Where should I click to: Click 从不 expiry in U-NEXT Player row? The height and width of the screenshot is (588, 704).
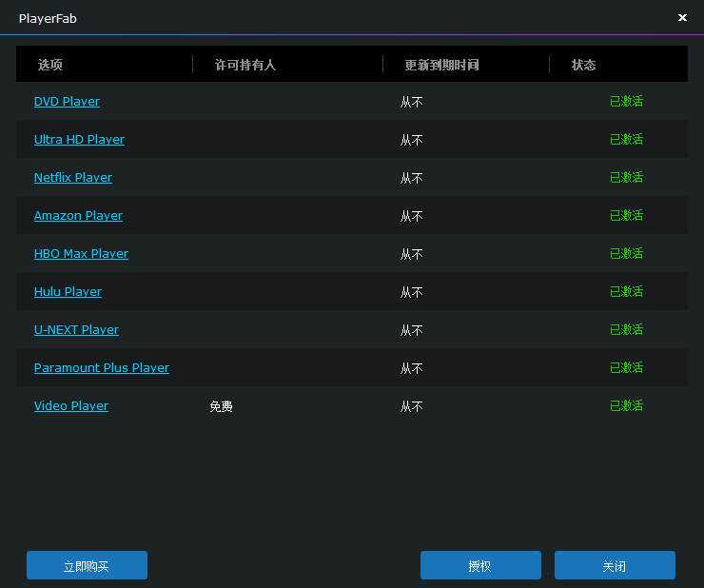tap(411, 330)
